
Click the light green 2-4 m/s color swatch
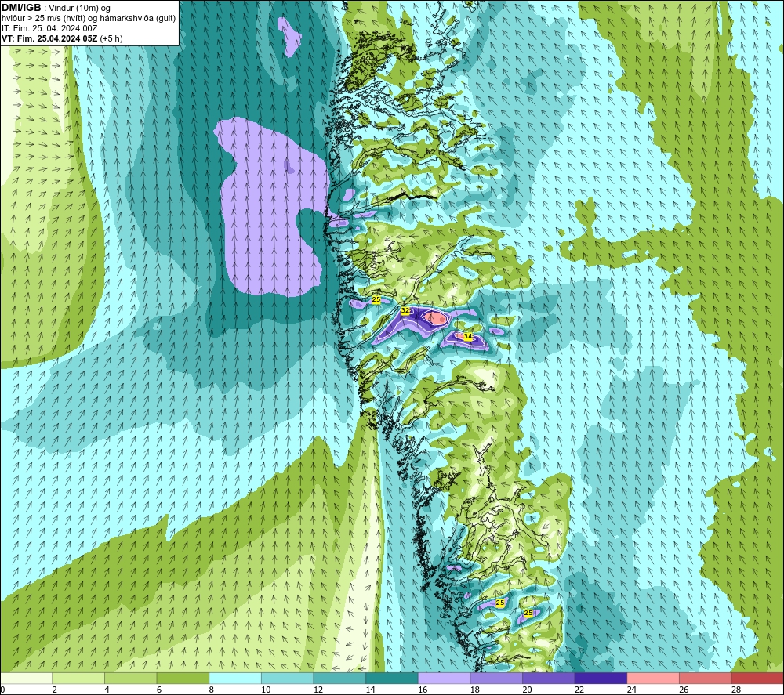pyautogui.click(x=78, y=678)
